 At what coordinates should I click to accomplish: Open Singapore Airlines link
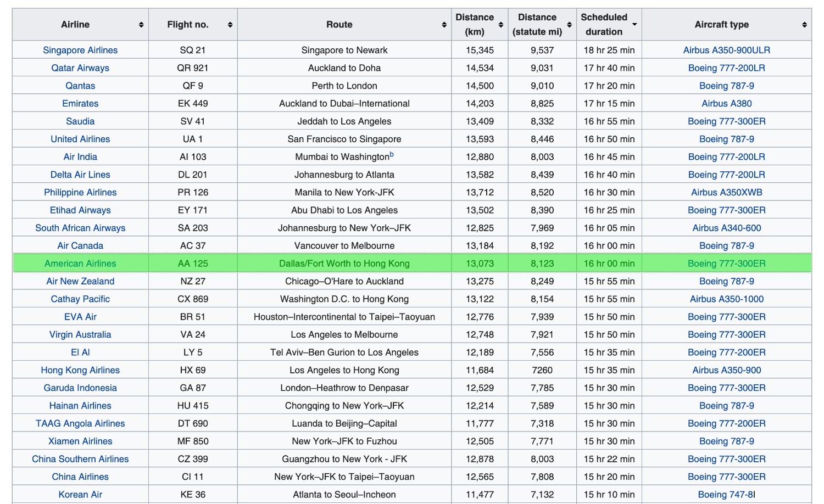pos(80,50)
